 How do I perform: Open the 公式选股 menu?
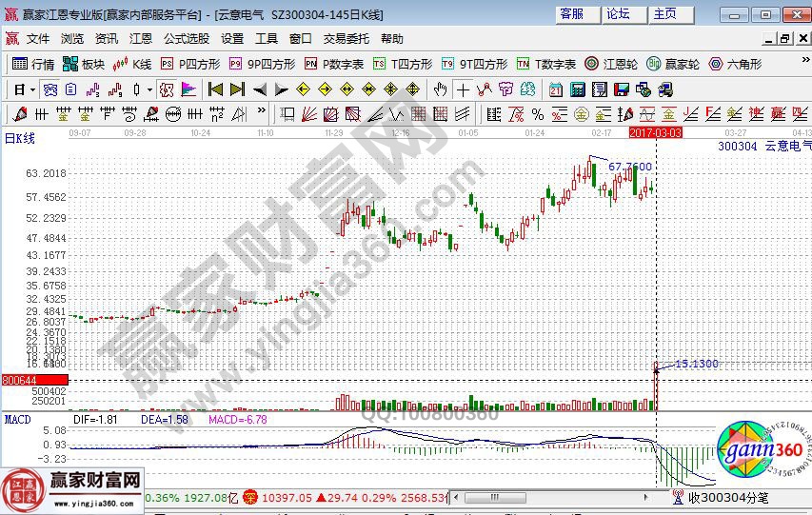[x=187, y=39]
